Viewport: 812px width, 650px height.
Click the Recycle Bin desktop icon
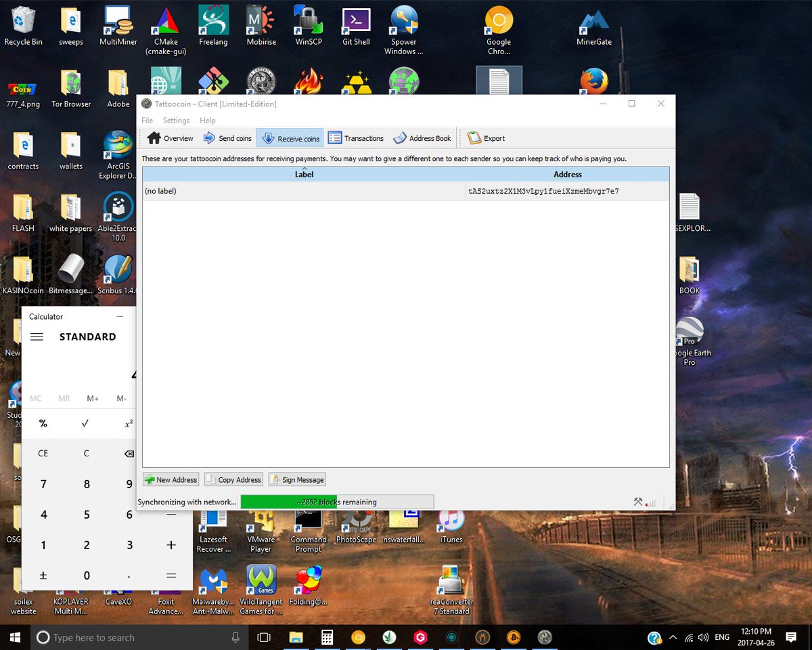click(24, 26)
